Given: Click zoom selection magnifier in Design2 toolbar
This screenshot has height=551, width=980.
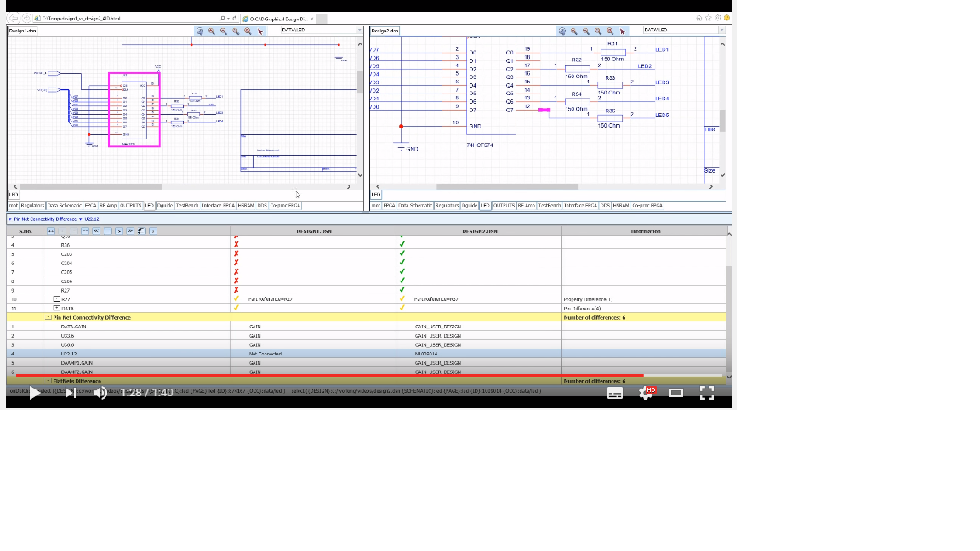Looking at the screenshot, I should pyautogui.click(x=610, y=31).
